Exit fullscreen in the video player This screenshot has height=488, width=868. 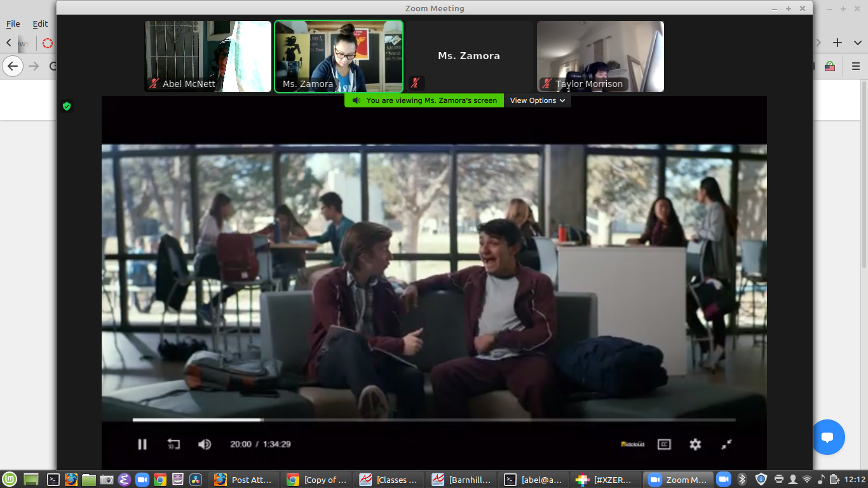(726, 444)
